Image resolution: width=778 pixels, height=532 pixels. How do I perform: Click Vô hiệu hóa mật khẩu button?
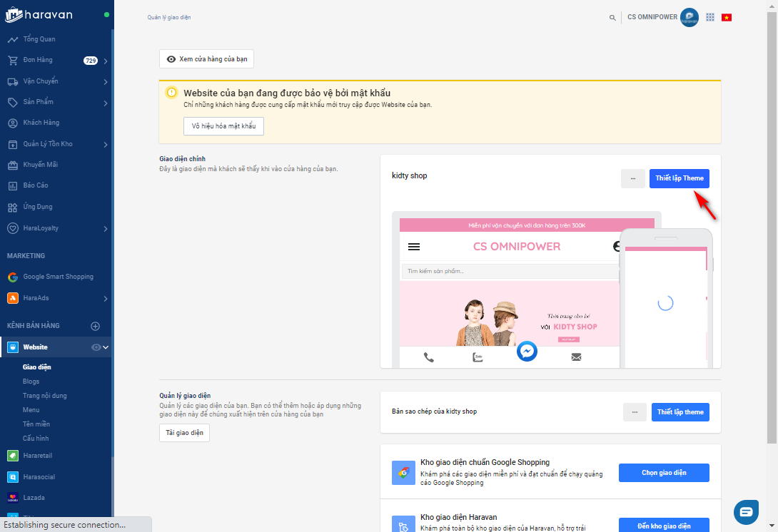tap(223, 126)
